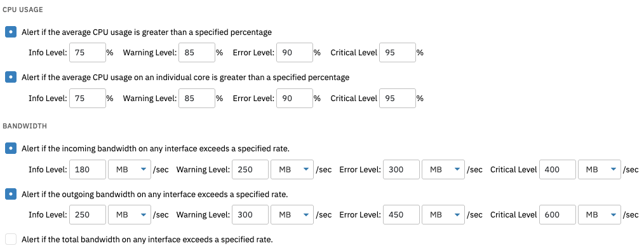Open outgoing bandwidth Error Level unit dropdown

pyautogui.click(x=443, y=215)
